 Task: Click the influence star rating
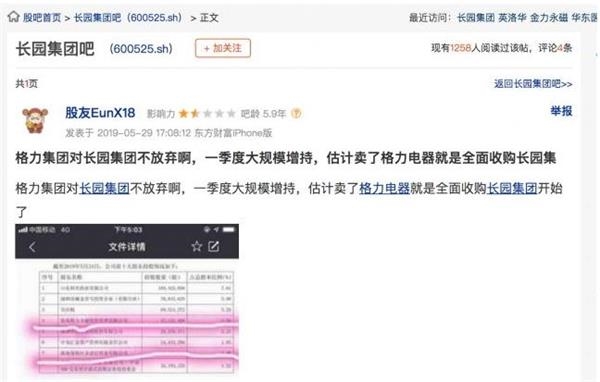[x=207, y=114]
